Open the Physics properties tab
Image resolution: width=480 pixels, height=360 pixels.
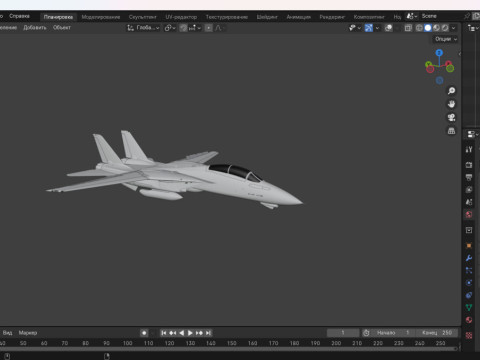(x=469, y=283)
